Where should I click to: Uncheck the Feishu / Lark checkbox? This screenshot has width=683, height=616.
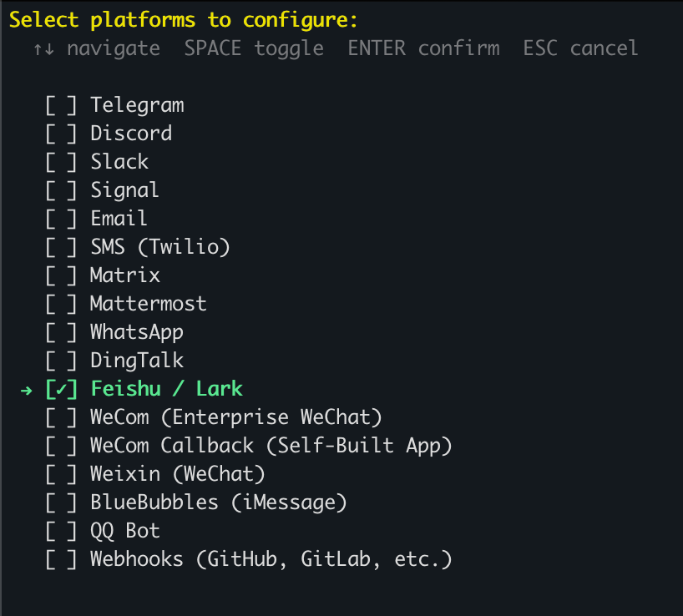[x=62, y=389]
